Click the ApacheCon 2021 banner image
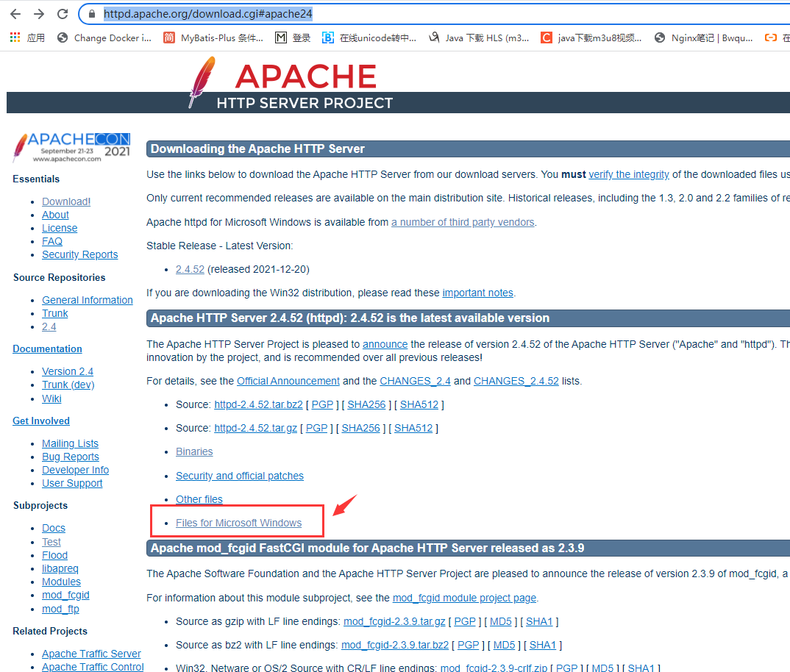Image resolution: width=790 pixels, height=672 pixels. coord(71,147)
